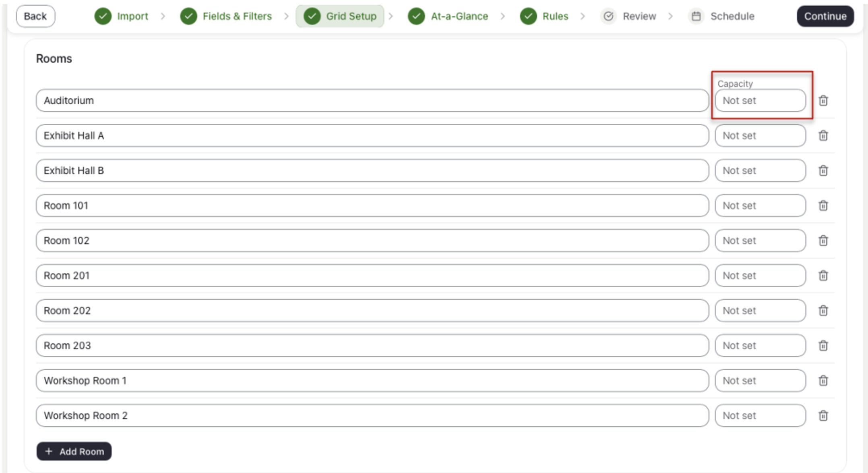The height and width of the screenshot is (473, 868).
Task: Edit the Auditorium room name field
Action: click(x=372, y=100)
